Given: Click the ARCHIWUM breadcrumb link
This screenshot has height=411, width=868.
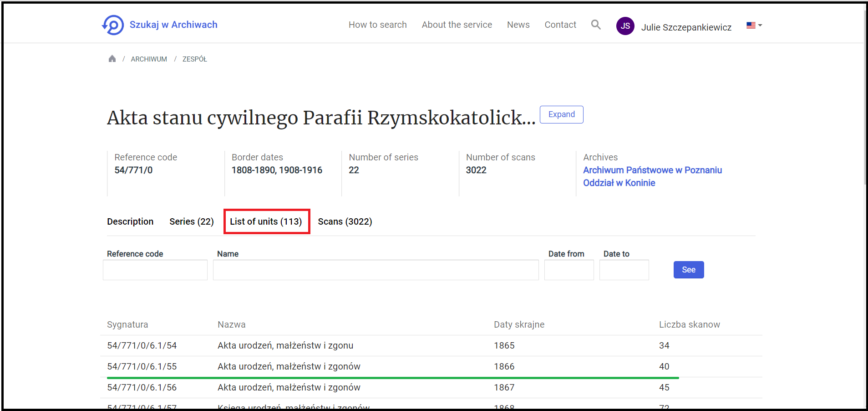Looking at the screenshot, I should click(x=149, y=59).
